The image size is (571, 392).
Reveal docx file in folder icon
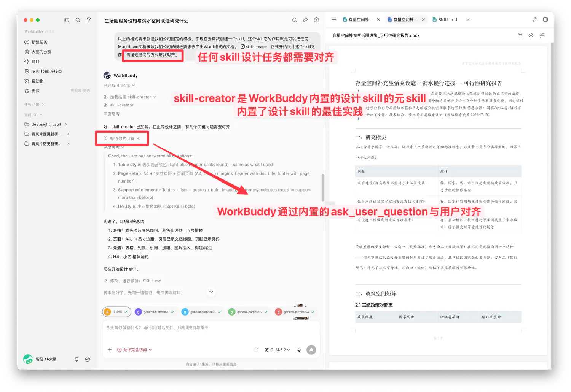tap(520, 35)
